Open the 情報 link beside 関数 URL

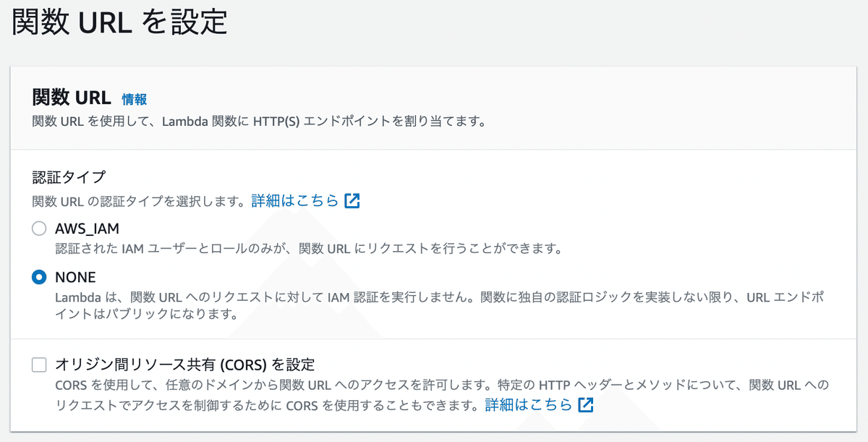pos(135,99)
